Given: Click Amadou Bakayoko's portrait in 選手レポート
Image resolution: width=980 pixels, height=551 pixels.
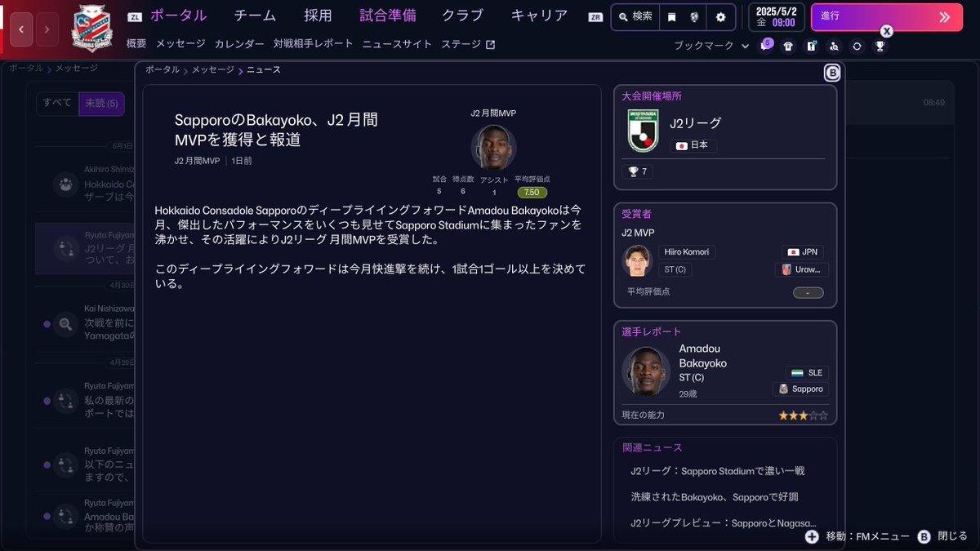Looking at the screenshot, I should click(x=646, y=371).
